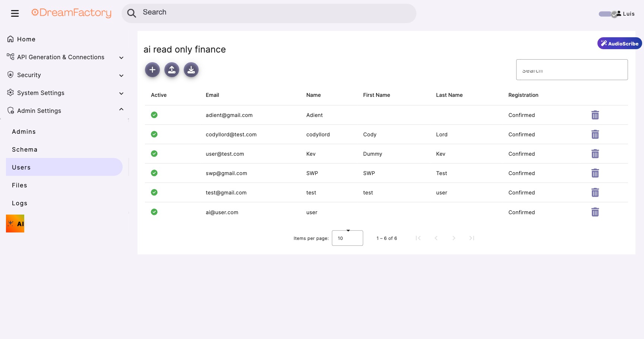Click the AI icon in the sidebar

point(15,224)
